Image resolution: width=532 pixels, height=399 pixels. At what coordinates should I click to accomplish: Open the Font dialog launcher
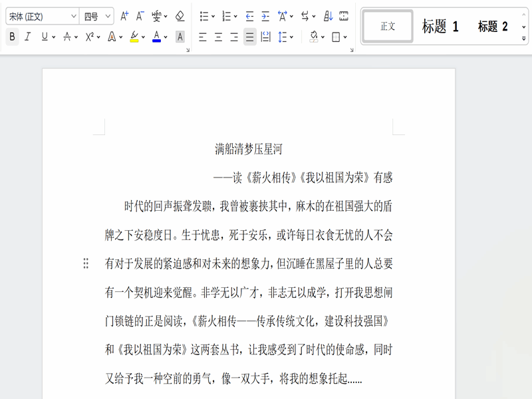point(188,50)
